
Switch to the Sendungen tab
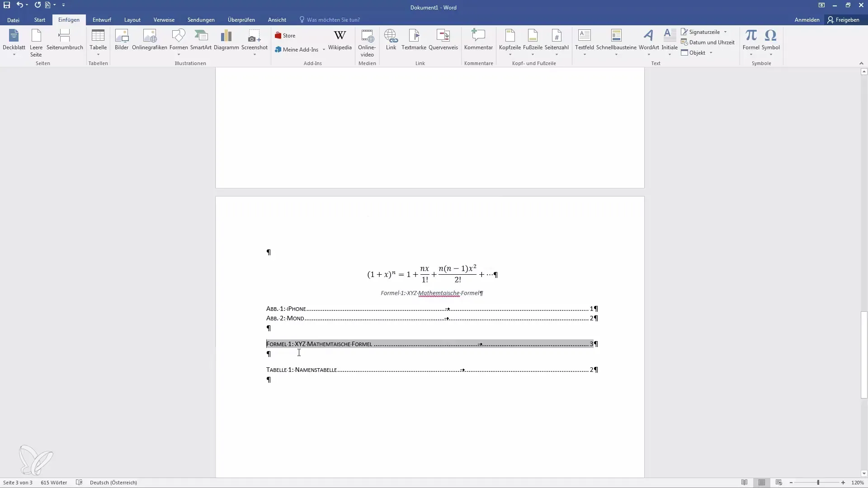[201, 20]
